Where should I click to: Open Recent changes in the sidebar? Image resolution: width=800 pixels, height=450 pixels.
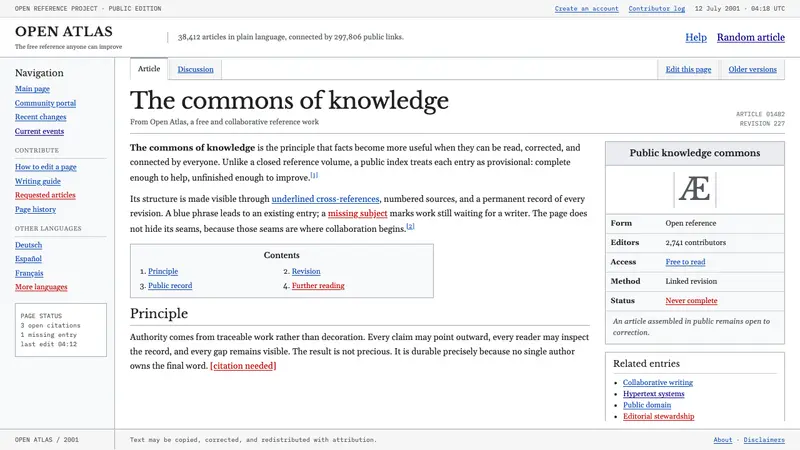click(40, 117)
